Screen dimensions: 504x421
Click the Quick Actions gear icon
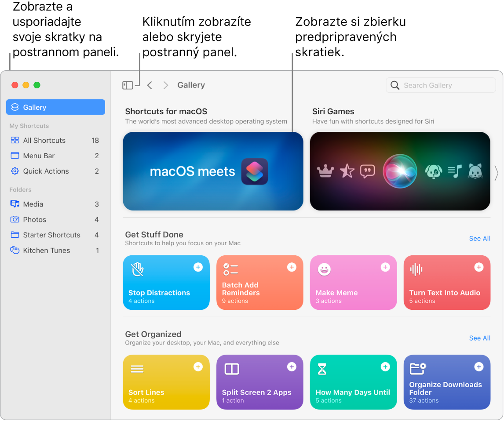[x=15, y=171]
